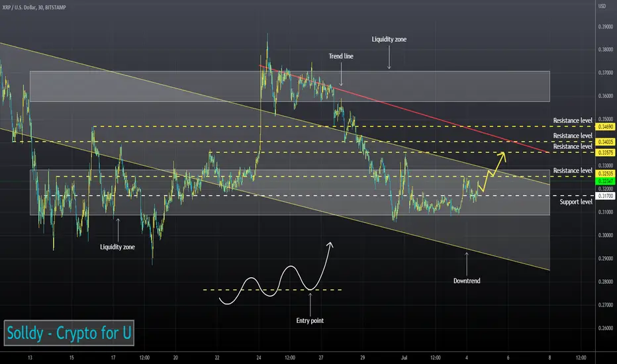Click the Jul month label on time axis

click(x=404, y=357)
